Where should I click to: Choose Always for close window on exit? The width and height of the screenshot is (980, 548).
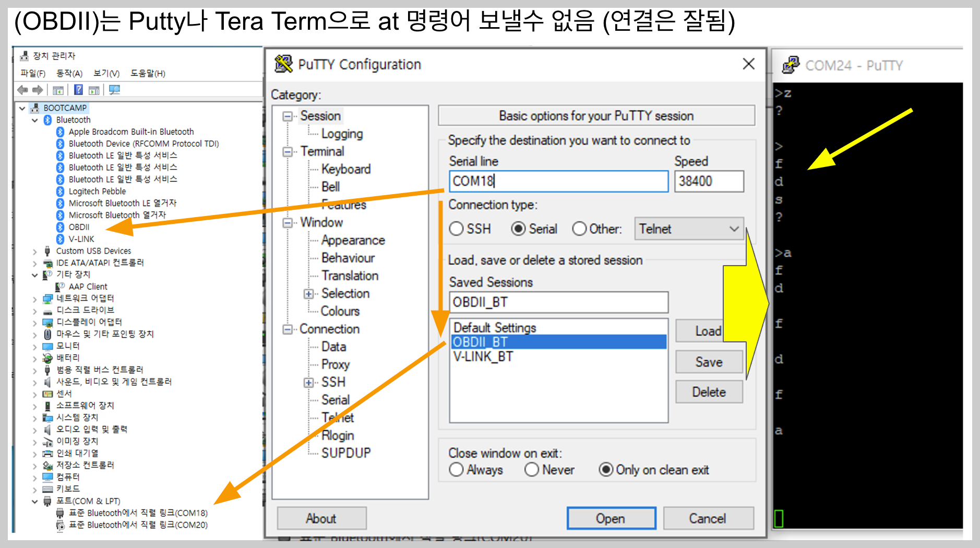[456, 470]
